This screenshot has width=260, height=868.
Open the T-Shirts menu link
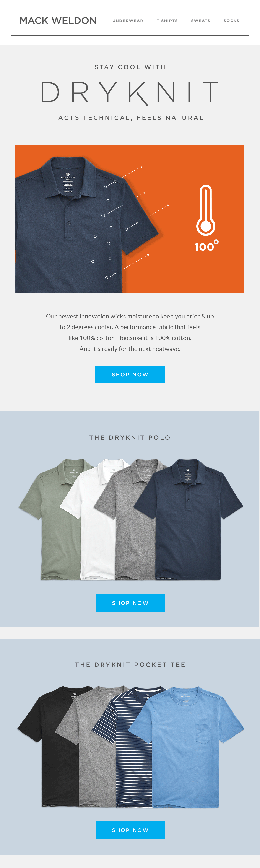167,21
